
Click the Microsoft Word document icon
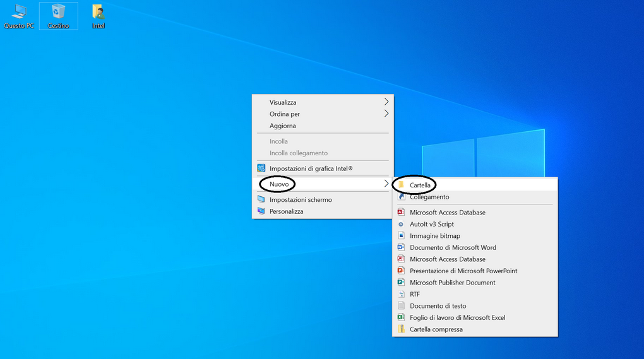click(402, 247)
